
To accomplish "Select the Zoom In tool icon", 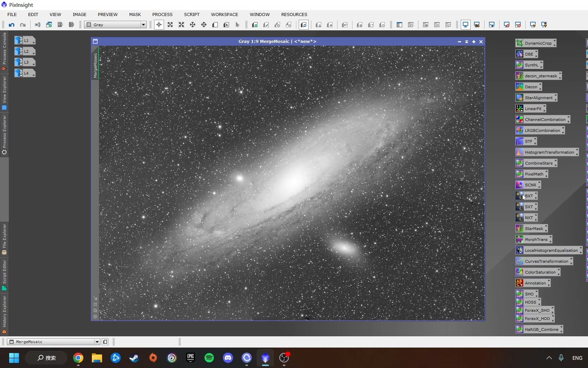I will click(x=170, y=25).
